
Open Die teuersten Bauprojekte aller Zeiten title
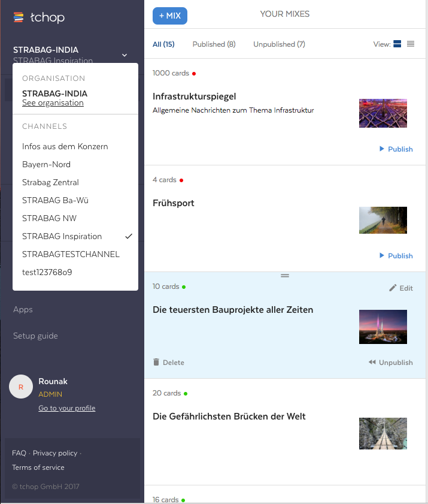tap(233, 310)
